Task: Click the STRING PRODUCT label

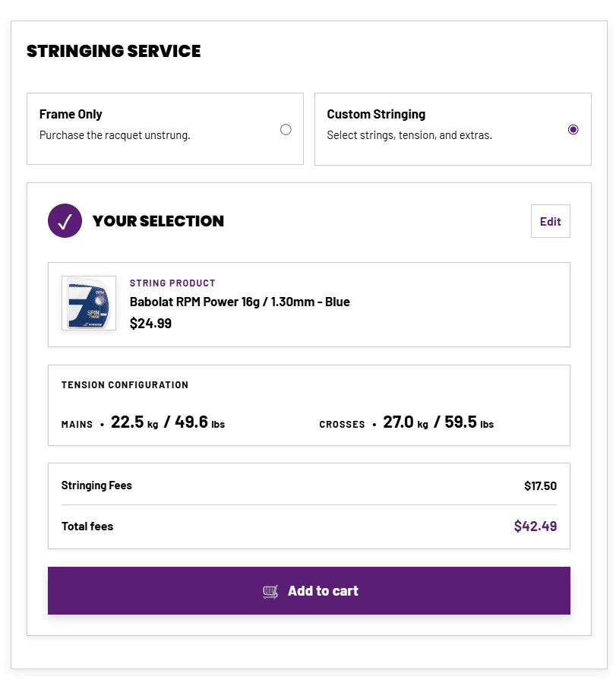Action: pos(172,283)
